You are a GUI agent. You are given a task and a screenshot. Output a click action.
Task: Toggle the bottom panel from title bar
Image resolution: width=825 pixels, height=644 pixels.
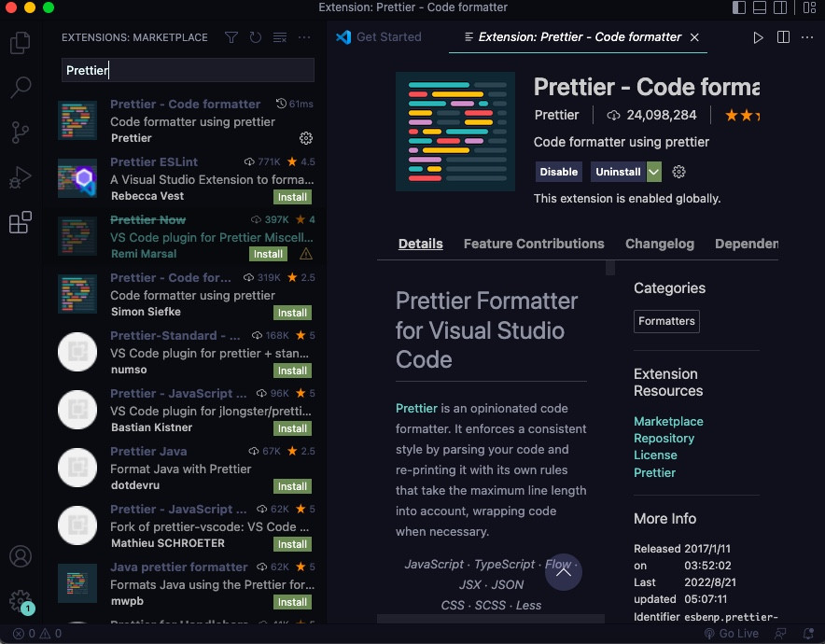click(x=760, y=7)
